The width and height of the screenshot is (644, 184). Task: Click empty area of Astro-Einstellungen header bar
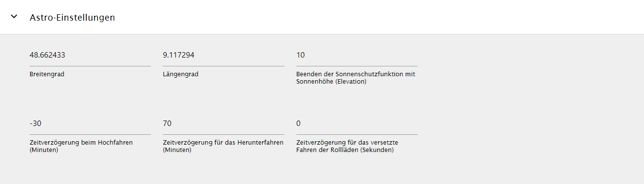coord(375,17)
